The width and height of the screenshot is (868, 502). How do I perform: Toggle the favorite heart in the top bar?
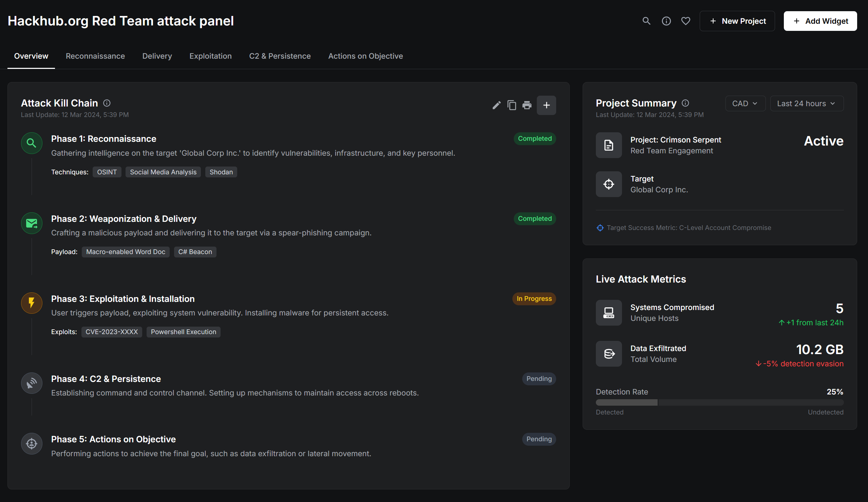685,21
